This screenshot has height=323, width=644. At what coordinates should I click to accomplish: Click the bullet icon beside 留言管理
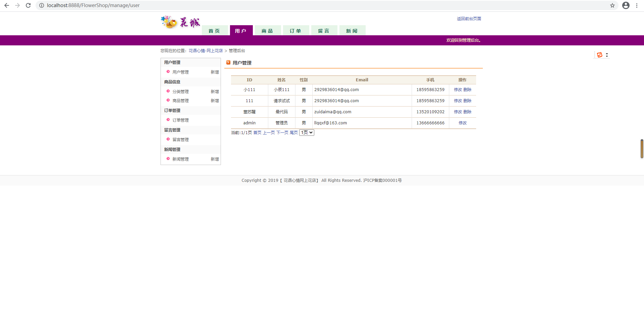click(168, 139)
